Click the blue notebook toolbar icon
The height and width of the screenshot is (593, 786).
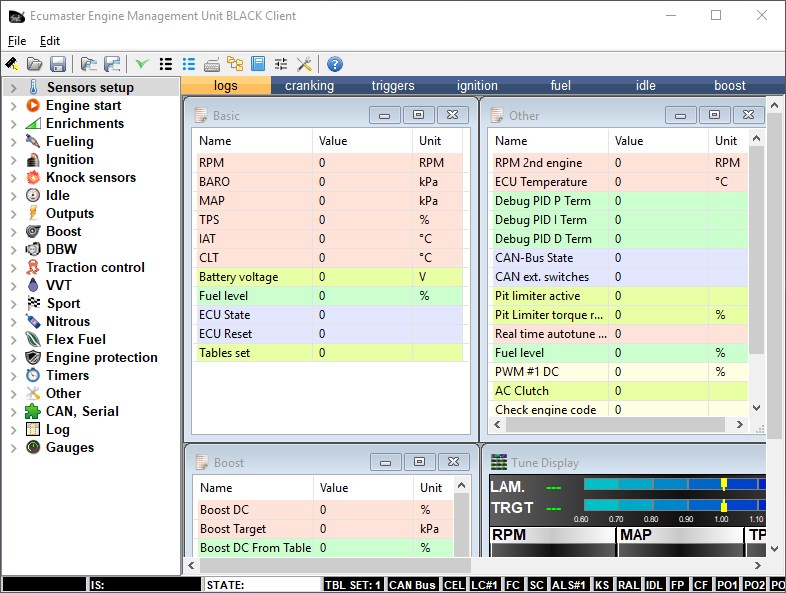click(x=258, y=64)
